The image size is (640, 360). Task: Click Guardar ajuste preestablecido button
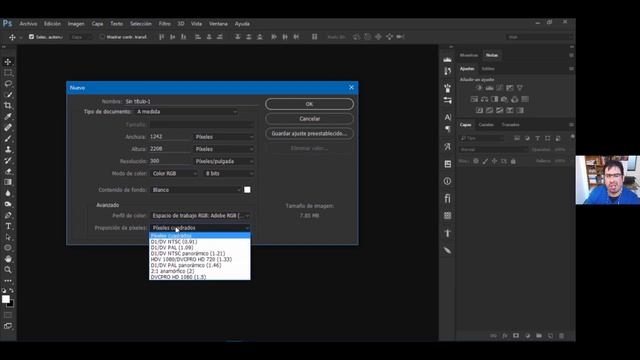pyautogui.click(x=309, y=133)
